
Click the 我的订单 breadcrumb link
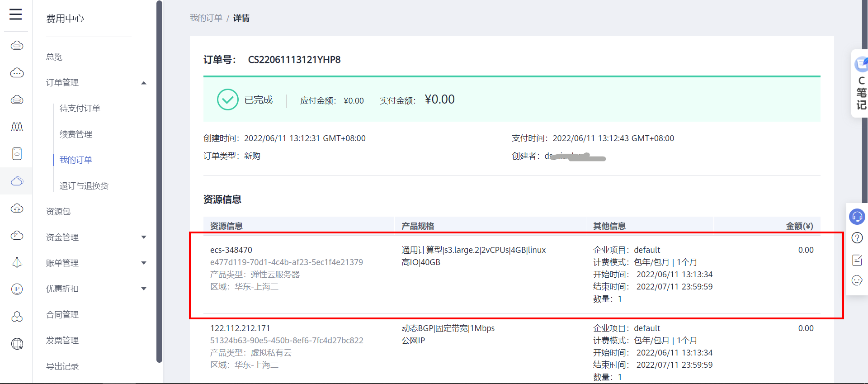(x=206, y=18)
